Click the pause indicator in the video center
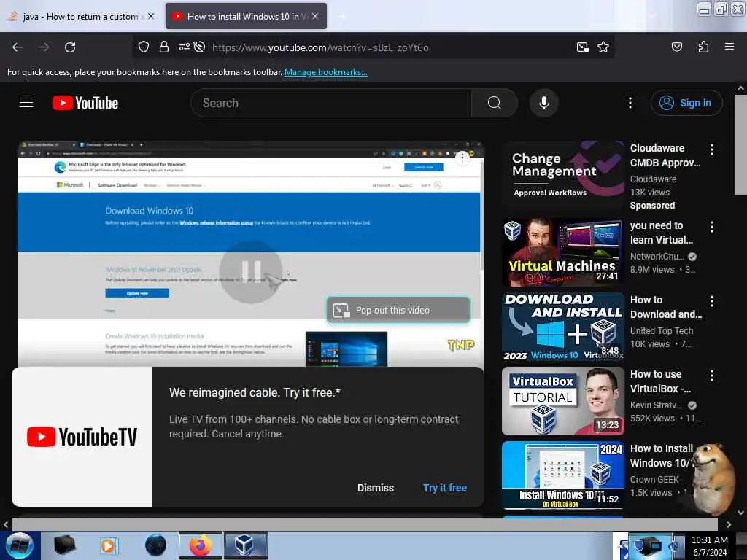747x560 pixels. [x=251, y=271]
